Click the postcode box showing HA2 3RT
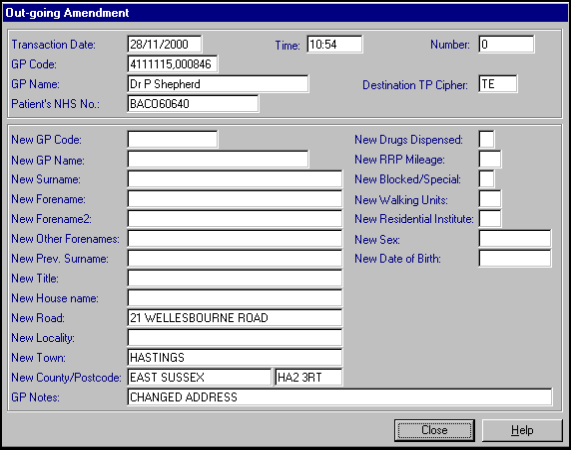Viewport: 571px width, 450px height. pos(308,377)
